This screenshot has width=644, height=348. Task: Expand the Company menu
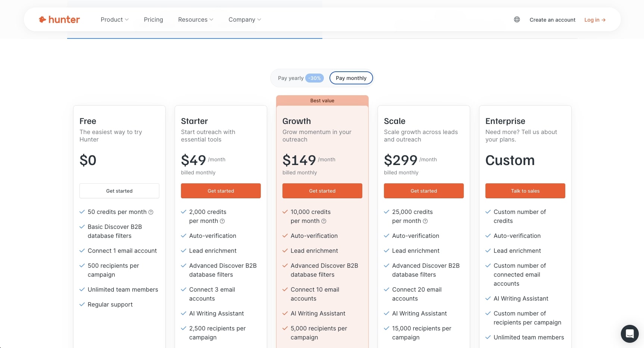tap(245, 19)
